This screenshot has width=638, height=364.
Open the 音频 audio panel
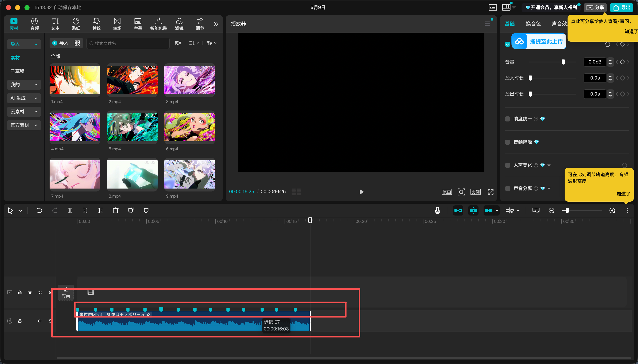coord(35,24)
